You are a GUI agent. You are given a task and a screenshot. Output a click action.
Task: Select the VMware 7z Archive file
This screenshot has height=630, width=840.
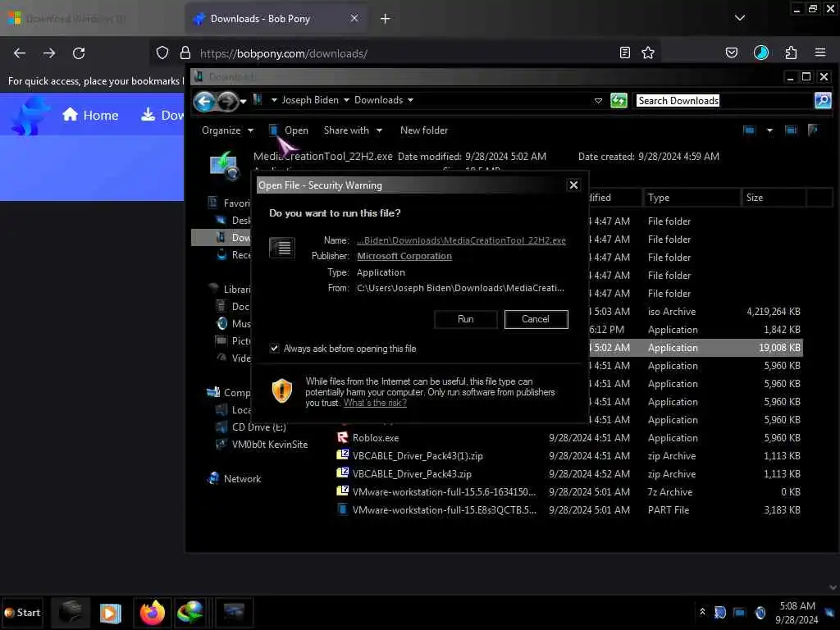tap(568, 492)
